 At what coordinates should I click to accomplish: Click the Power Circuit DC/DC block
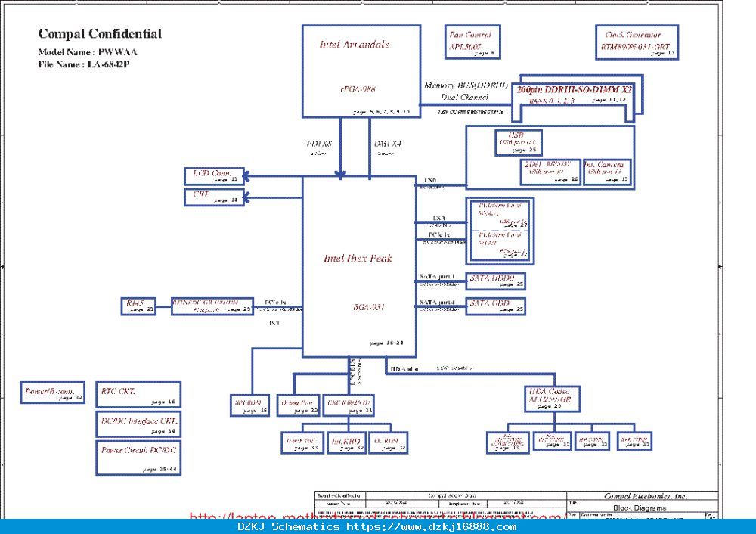point(138,458)
